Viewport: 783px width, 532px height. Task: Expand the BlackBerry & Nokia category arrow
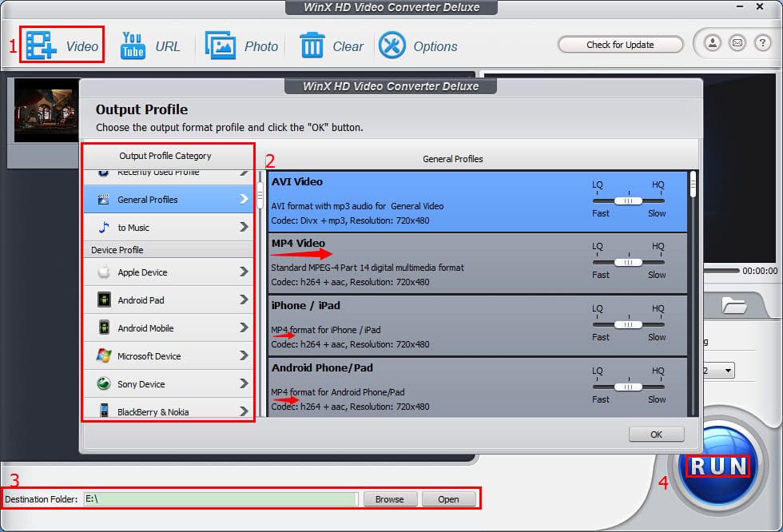(x=244, y=411)
